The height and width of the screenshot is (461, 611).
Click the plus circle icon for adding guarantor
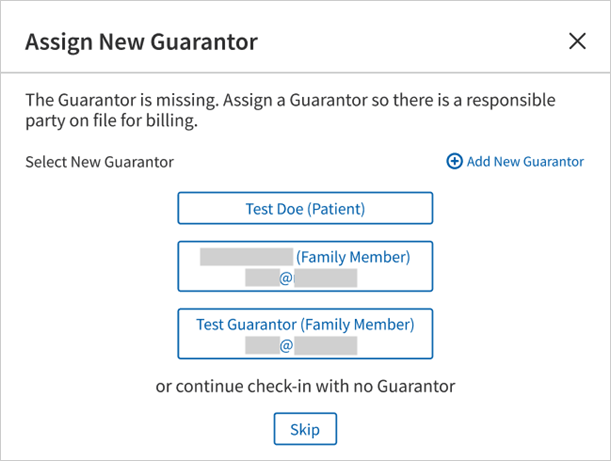tap(454, 161)
